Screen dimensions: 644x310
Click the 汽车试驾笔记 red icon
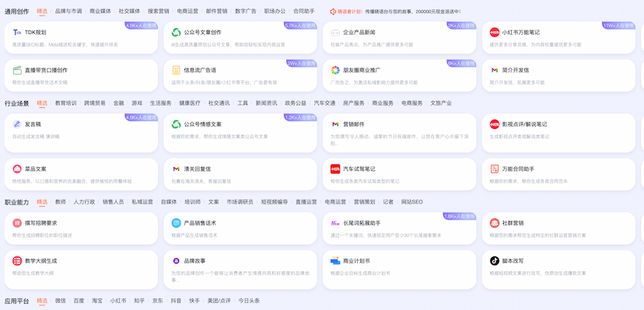(335, 169)
